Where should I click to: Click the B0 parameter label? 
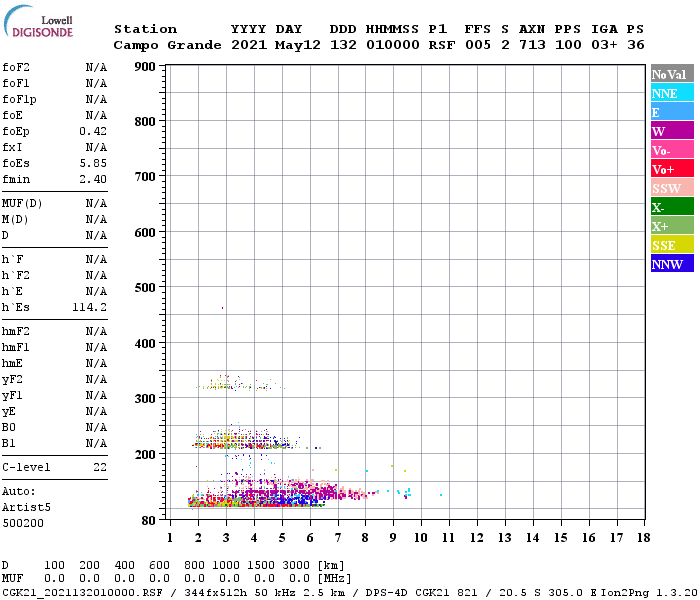pyautogui.click(x=8, y=427)
